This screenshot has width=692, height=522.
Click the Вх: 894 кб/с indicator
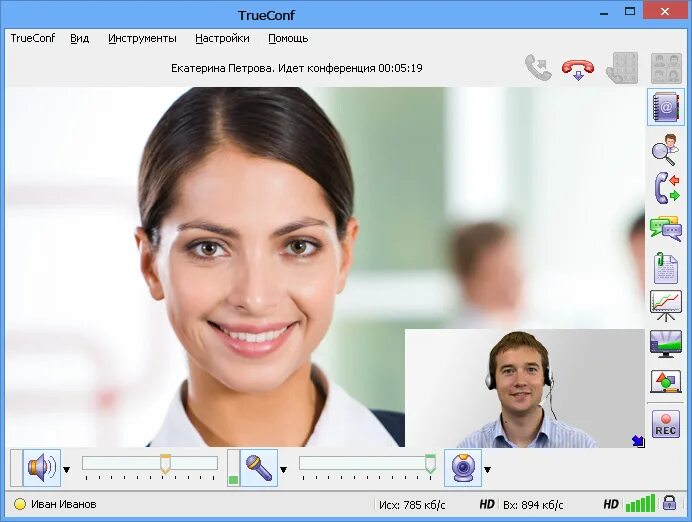[x=533, y=504]
